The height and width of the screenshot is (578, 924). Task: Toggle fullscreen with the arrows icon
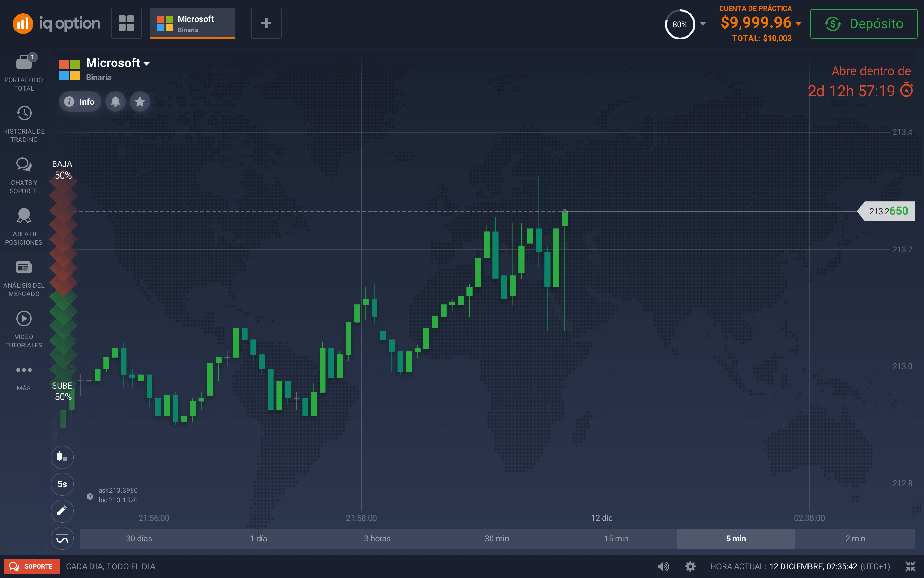[x=911, y=566]
